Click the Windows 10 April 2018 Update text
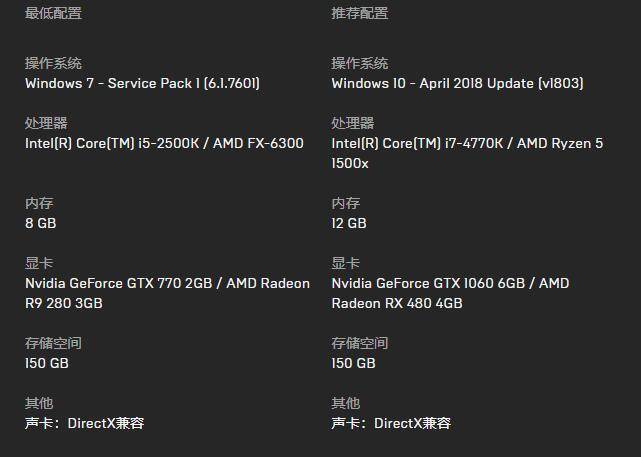The height and width of the screenshot is (457, 641). pos(457,84)
